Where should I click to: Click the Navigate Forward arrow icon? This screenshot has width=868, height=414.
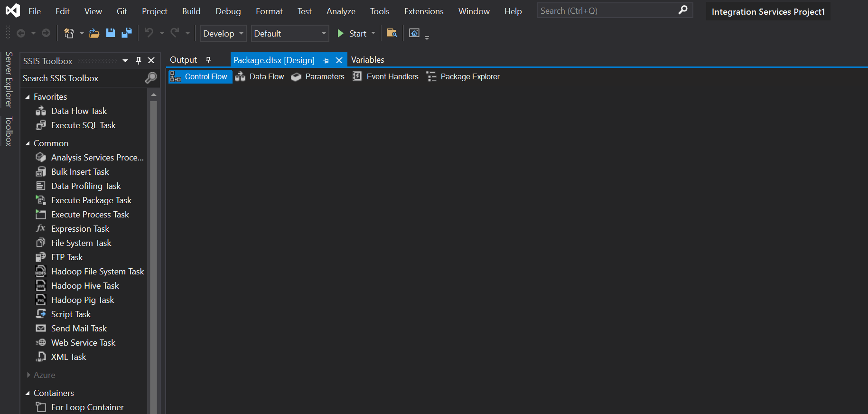click(x=46, y=33)
